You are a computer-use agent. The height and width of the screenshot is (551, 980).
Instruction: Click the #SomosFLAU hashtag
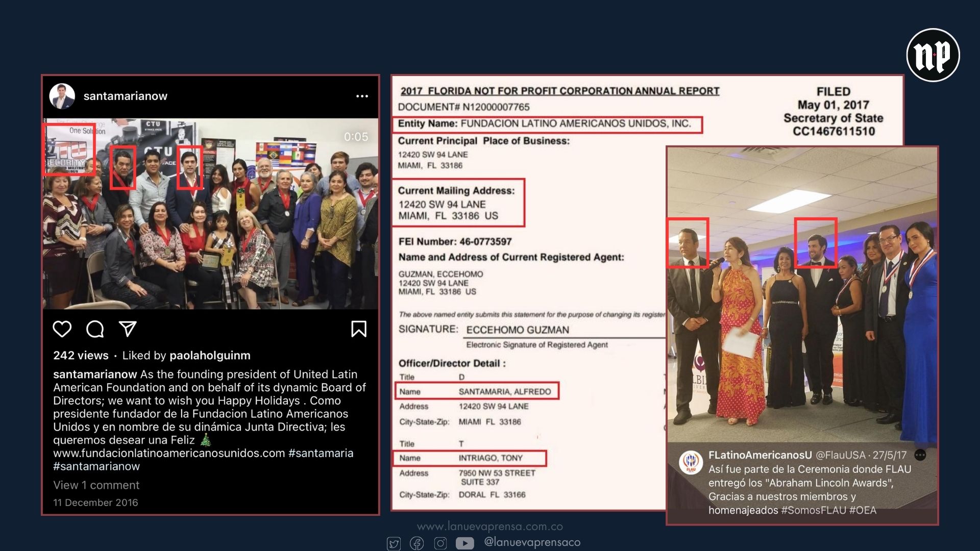tap(814, 510)
